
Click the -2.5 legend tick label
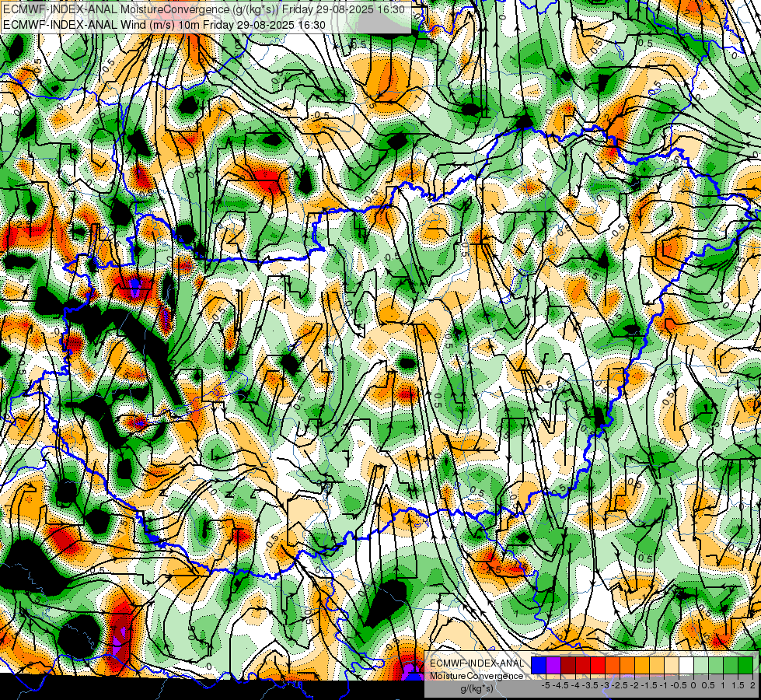click(x=620, y=685)
